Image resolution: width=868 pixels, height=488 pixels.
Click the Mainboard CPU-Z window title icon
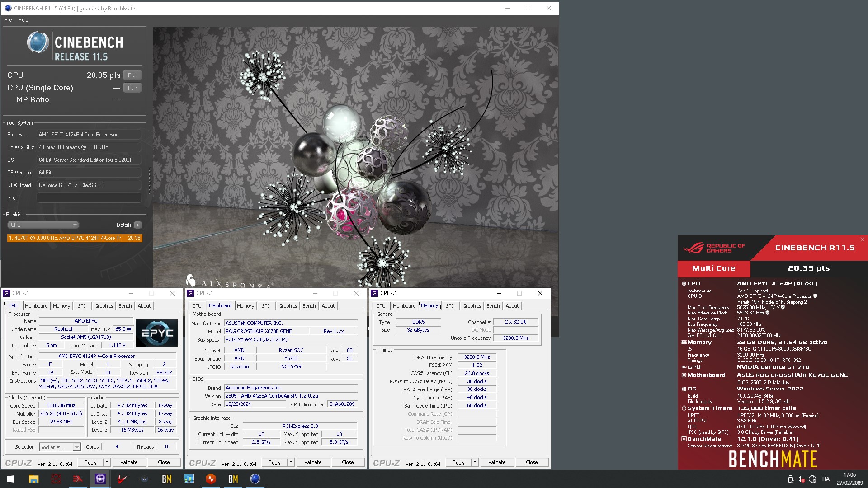click(190, 293)
